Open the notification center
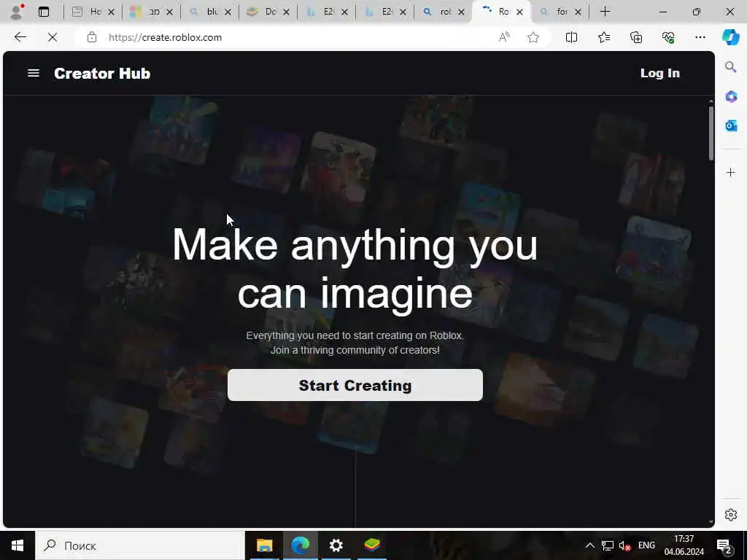Viewport: 747px width, 560px height. pyautogui.click(x=724, y=546)
